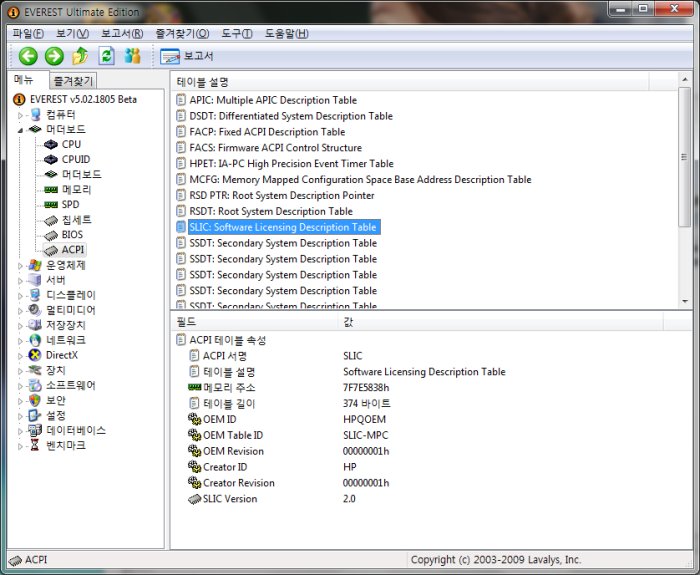
Task: Select HPET High Precision Event Timer row
Action: pyautogui.click(x=285, y=163)
